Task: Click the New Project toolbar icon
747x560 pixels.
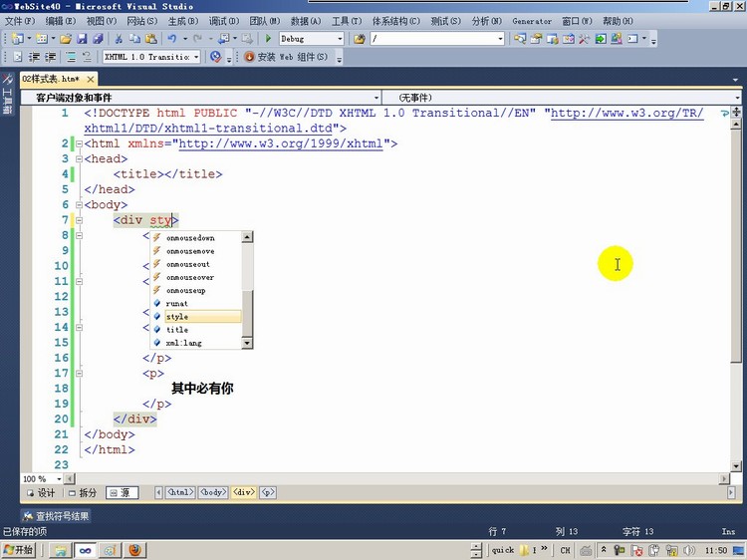Action: [17, 39]
